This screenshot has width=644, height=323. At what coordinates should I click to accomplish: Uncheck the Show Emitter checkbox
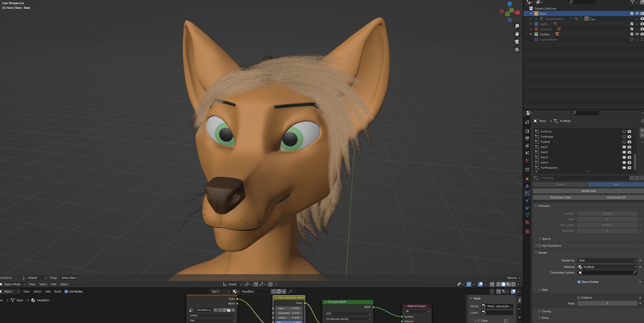coord(579,282)
